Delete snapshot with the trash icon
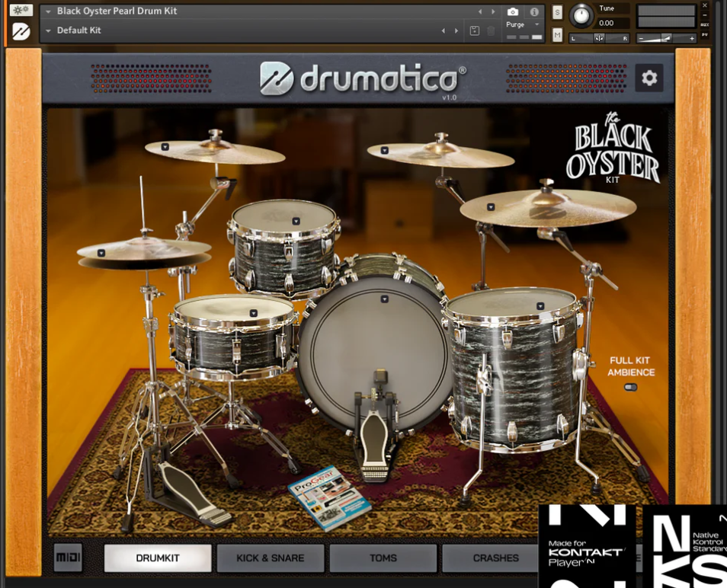This screenshot has height=588, width=727. [x=491, y=30]
